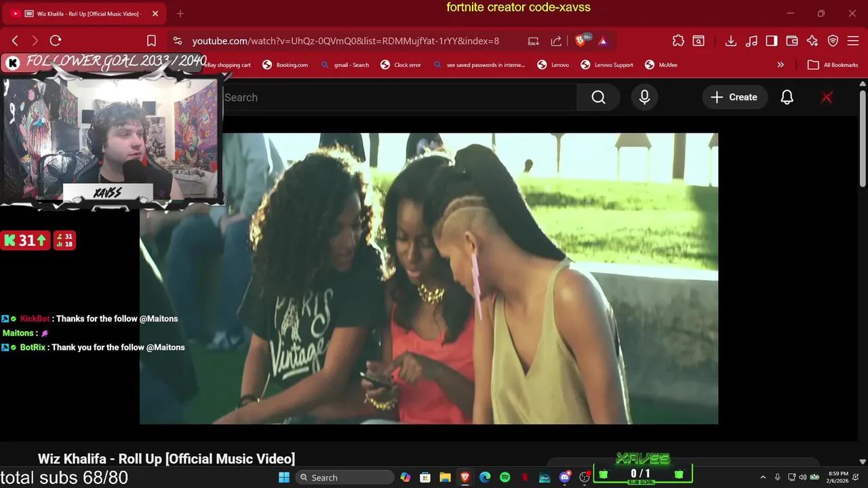Open Microsoft Store from the taskbar
Image resolution: width=868 pixels, height=488 pixels.
(425, 478)
